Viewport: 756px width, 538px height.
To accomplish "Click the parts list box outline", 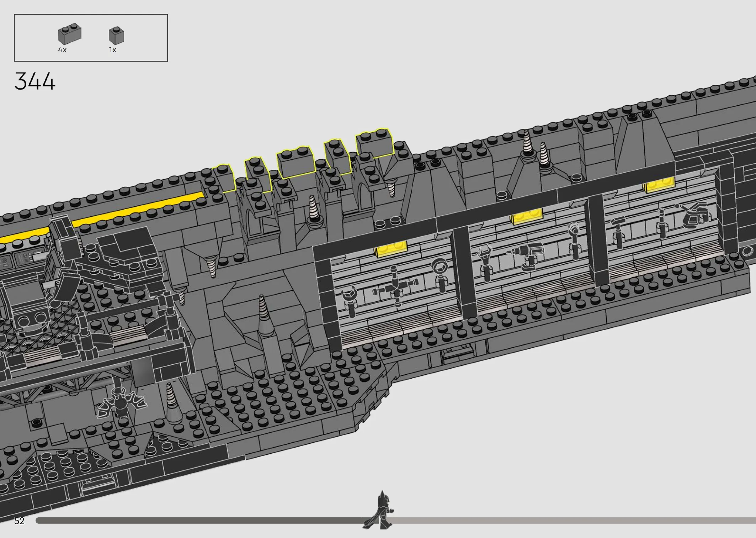I will tap(91, 38).
